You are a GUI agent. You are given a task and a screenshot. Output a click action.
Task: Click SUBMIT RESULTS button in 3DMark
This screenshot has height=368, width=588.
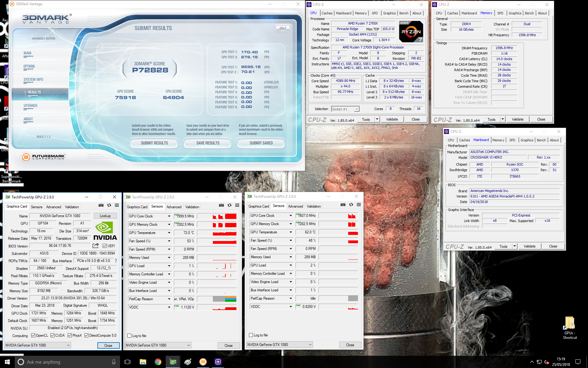click(x=154, y=143)
